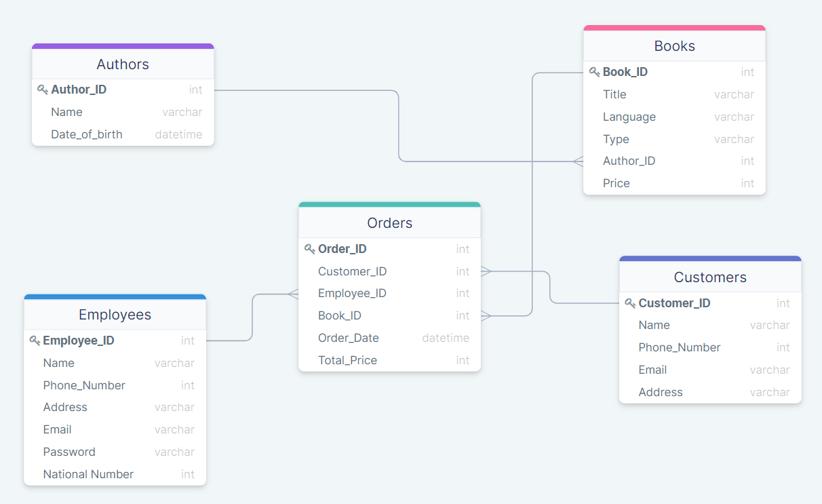Select the Books table header
The width and height of the screenshot is (822, 504).
pos(674,45)
